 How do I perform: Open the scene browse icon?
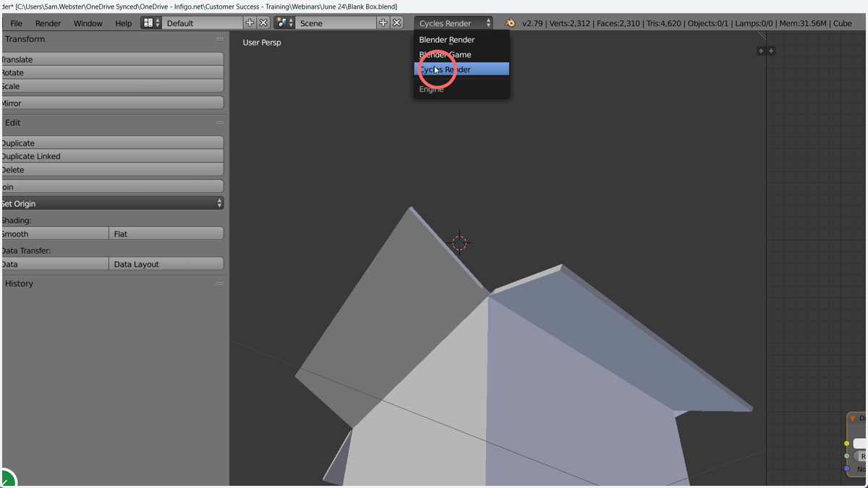point(284,23)
